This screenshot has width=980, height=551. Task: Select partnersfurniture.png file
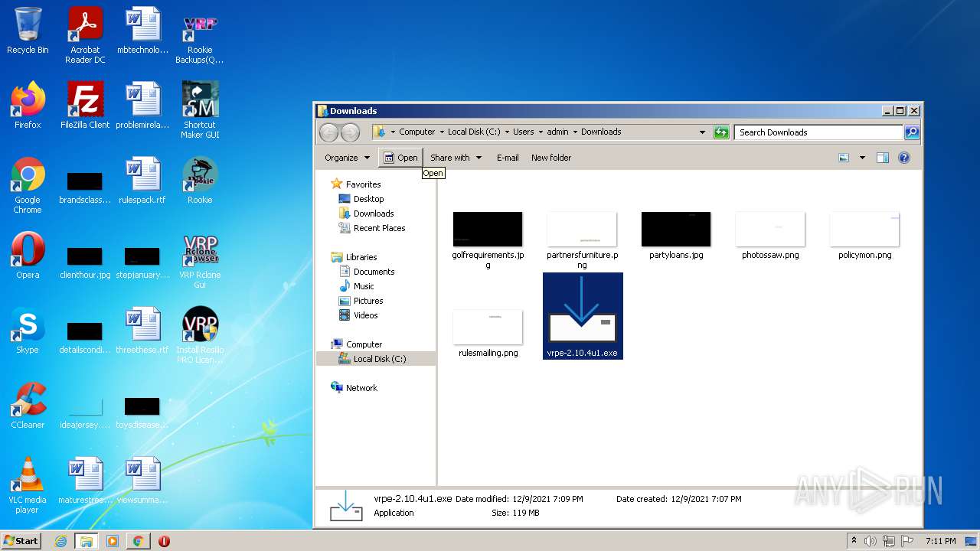click(582, 240)
